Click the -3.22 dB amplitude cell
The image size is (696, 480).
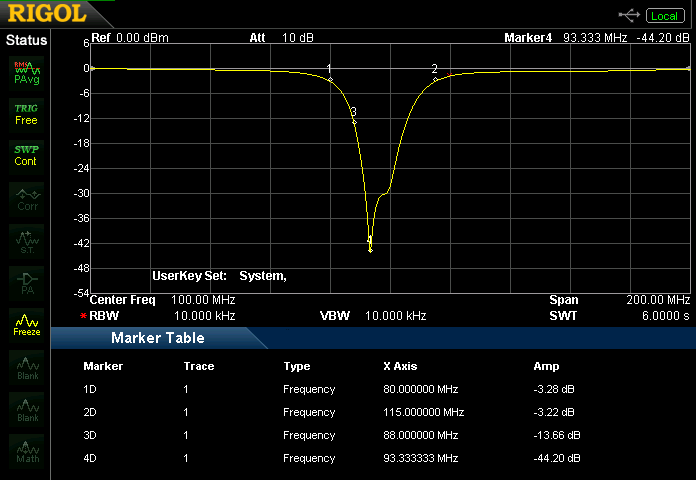pyautogui.click(x=554, y=413)
